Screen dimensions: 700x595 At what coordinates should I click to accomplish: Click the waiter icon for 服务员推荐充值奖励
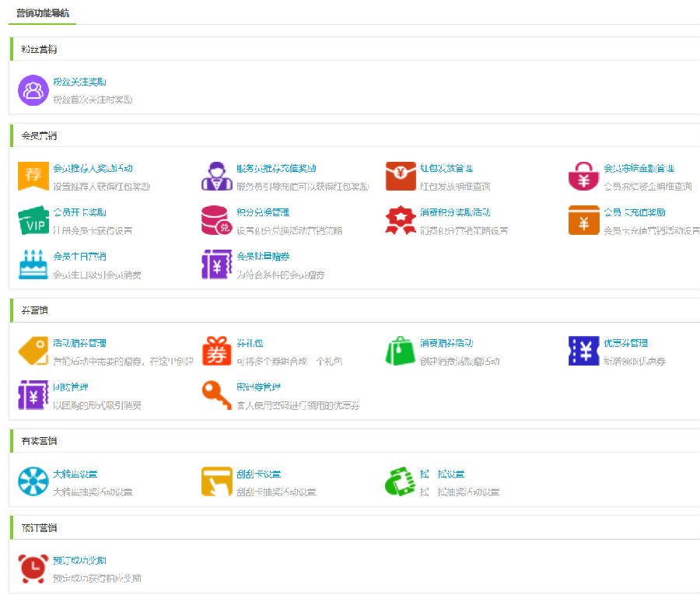pyautogui.click(x=217, y=177)
